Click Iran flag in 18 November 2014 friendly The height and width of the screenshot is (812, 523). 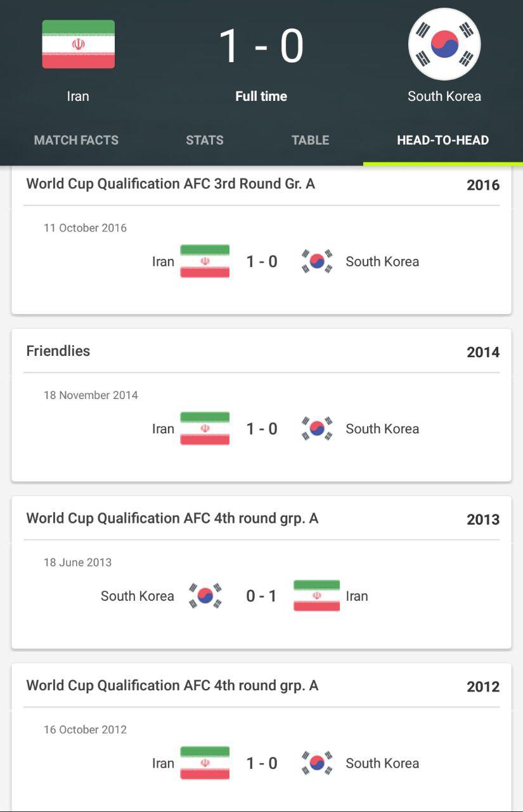[x=205, y=429]
